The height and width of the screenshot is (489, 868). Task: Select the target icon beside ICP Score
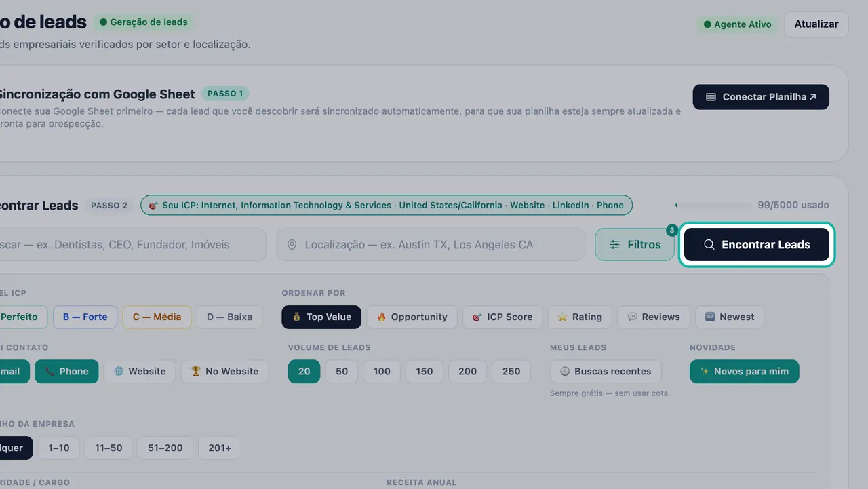point(477,317)
